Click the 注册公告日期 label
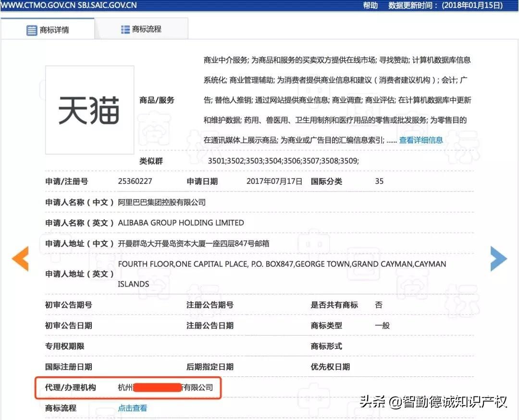519x420 pixels. click(210, 325)
